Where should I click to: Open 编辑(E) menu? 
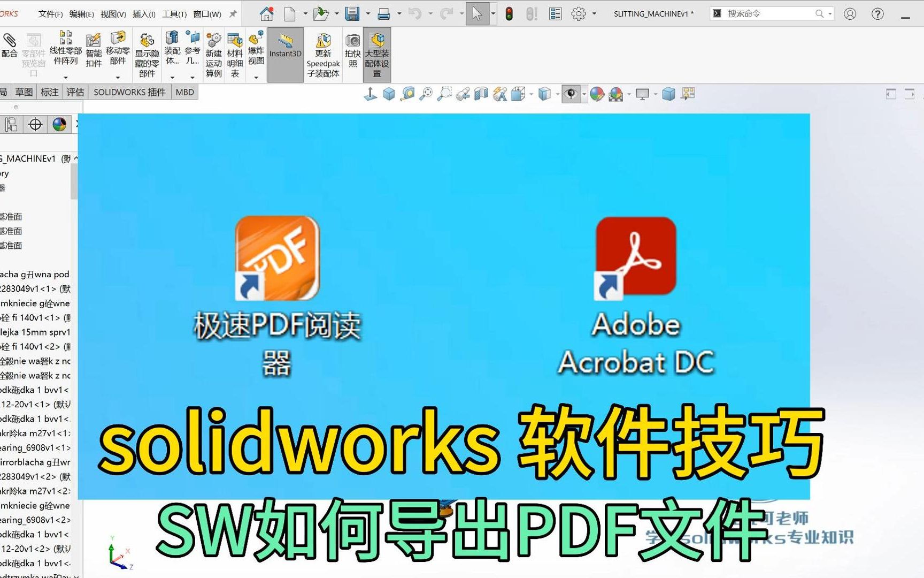click(x=81, y=14)
